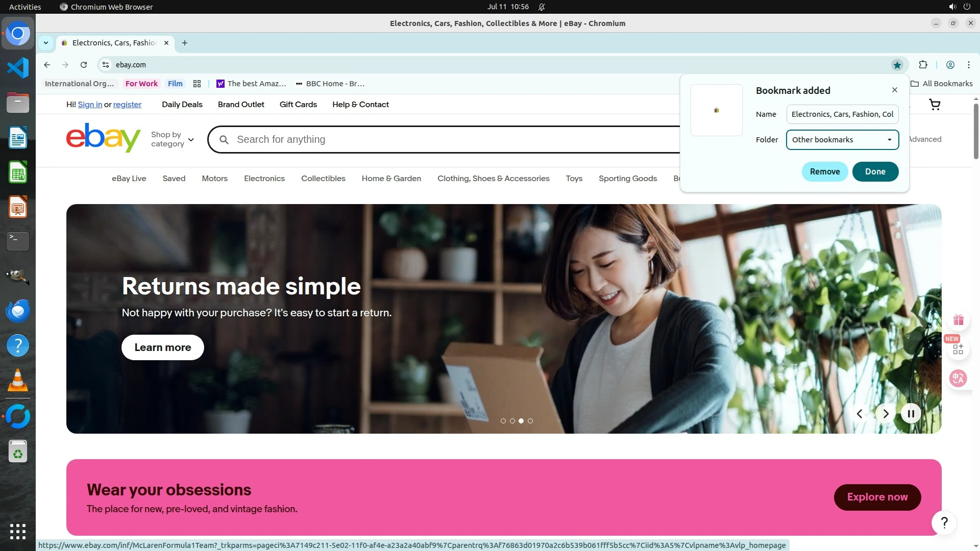Open the Chromium profile icon
This screenshot has width=980, height=551.
click(x=950, y=65)
